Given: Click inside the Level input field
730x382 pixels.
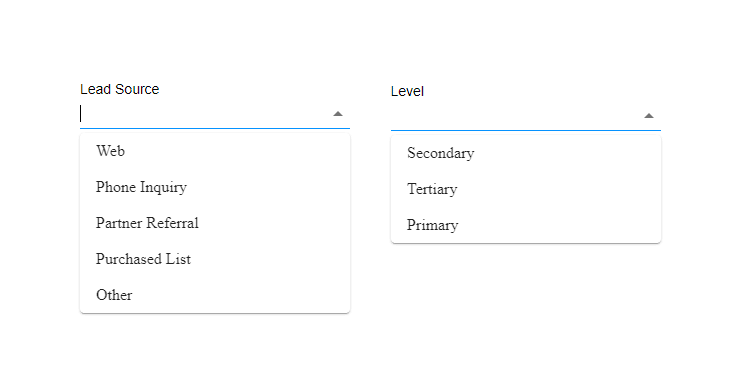Looking at the screenshot, I should (x=516, y=116).
